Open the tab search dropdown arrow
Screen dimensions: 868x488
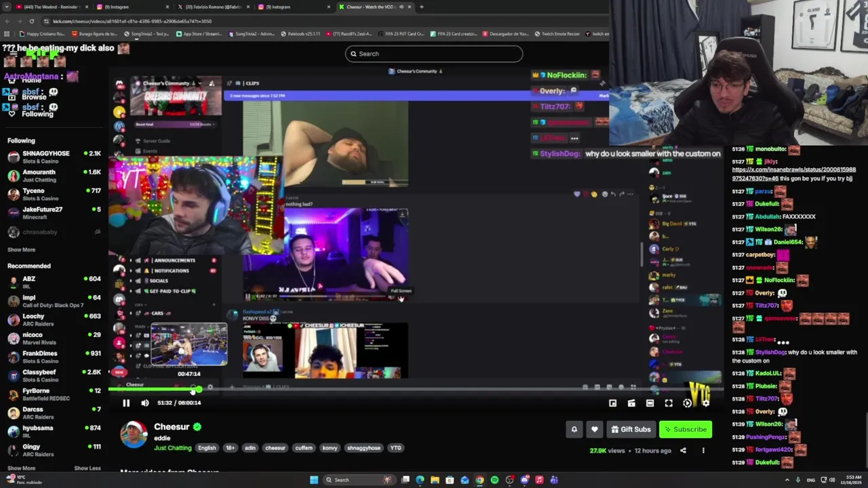tap(6, 7)
